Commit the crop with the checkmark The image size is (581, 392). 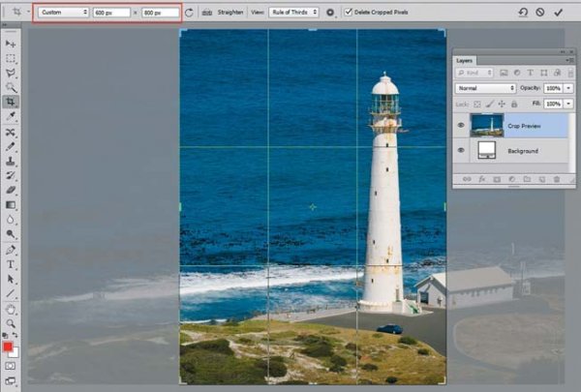[x=558, y=13]
